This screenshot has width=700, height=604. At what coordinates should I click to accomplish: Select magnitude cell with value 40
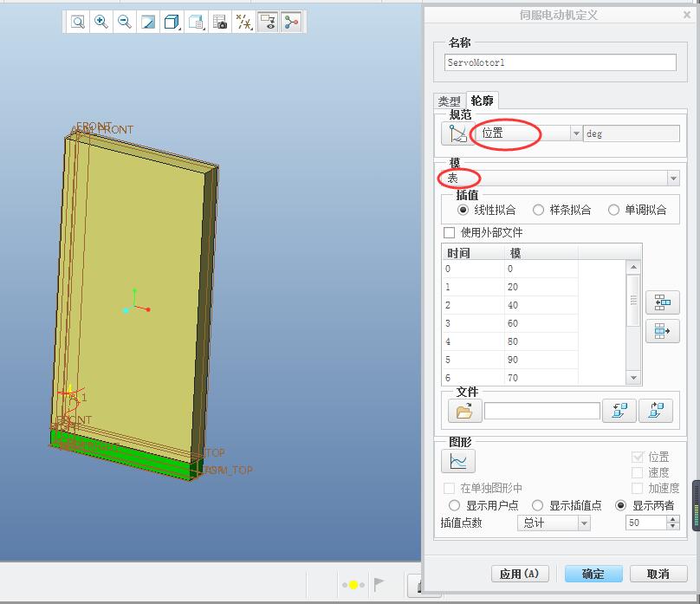[x=541, y=305]
